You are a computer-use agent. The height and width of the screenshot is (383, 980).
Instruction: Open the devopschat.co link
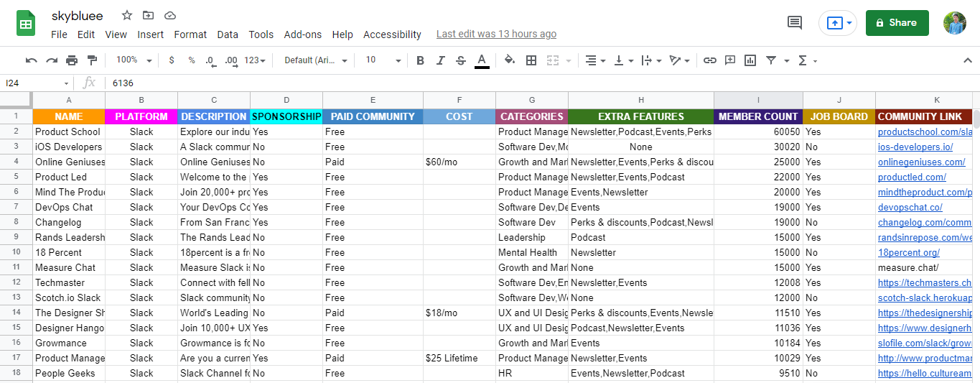point(910,207)
